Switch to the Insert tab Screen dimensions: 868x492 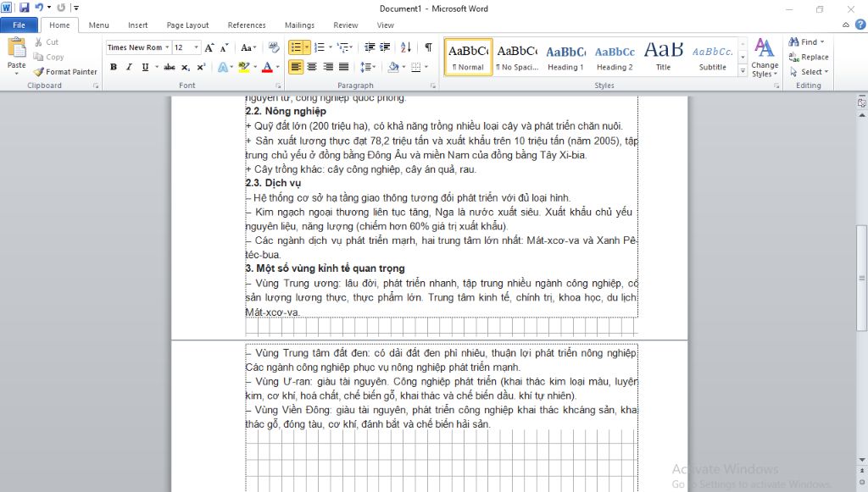138,25
